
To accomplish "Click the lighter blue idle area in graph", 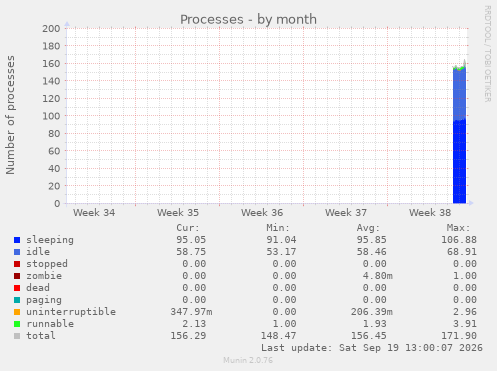I will pos(459,94).
